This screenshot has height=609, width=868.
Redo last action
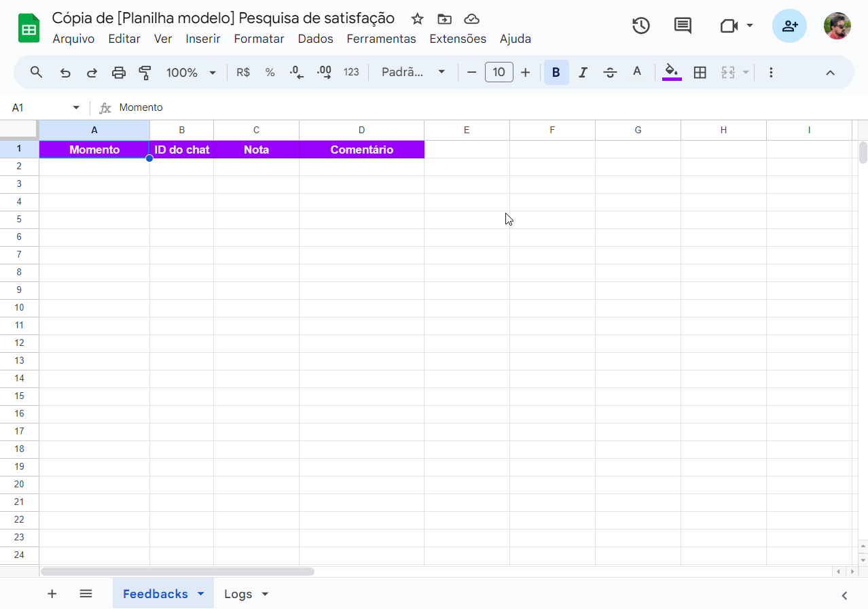[x=92, y=73]
